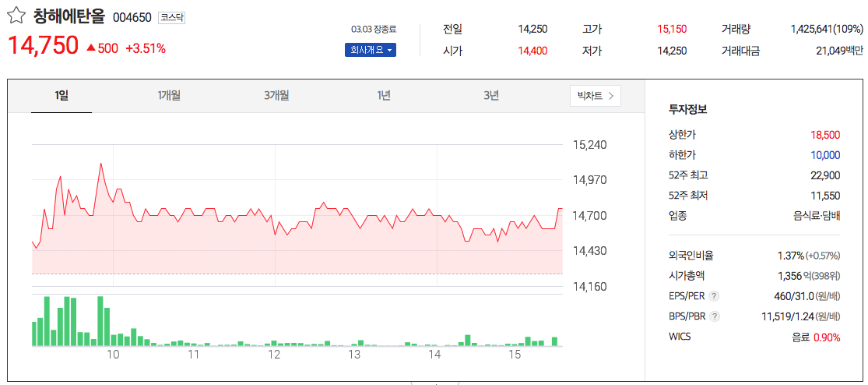The height and width of the screenshot is (385, 868).
Task: Click the 거래대금 value 21,049백만
Action: pyautogui.click(x=839, y=51)
